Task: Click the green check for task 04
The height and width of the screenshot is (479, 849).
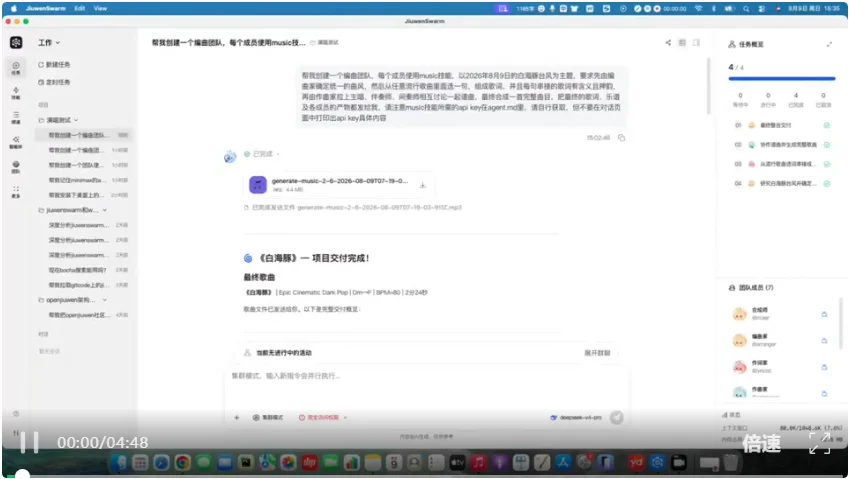Action: (827, 183)
